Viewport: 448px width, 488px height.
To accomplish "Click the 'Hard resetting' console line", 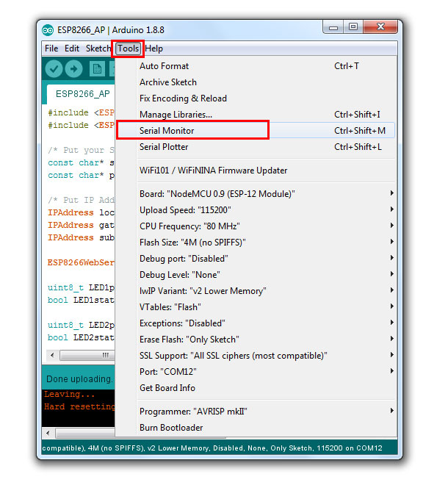I will (79, 406).
